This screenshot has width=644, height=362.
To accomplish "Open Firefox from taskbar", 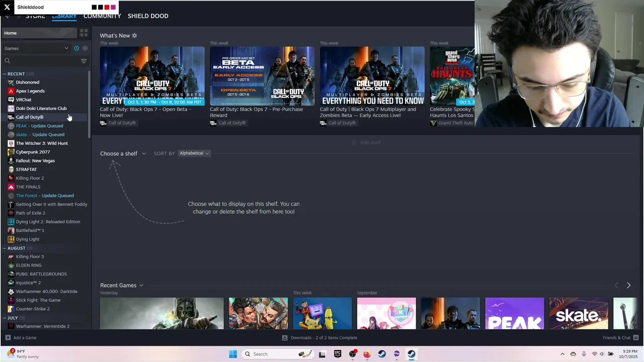I will [367, 354].
